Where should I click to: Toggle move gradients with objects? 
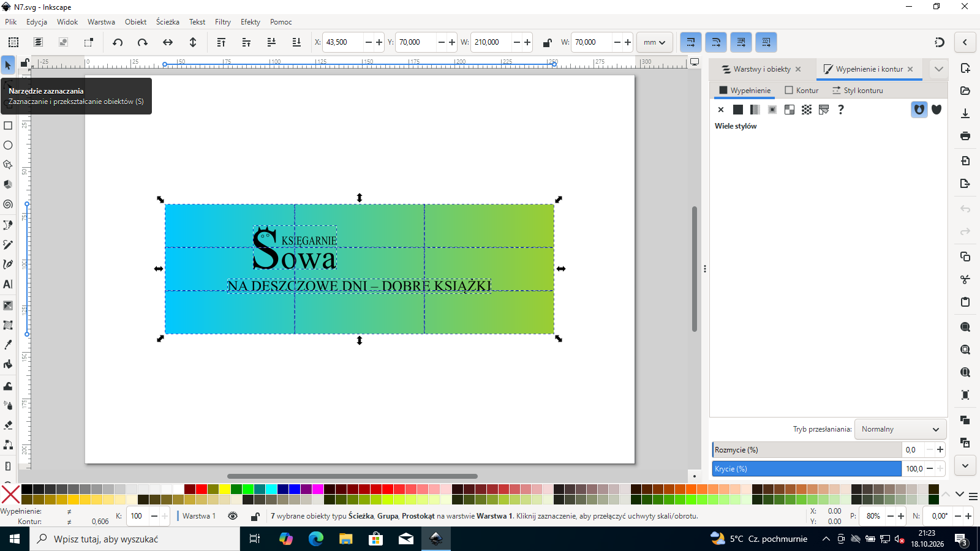[741, 42]
